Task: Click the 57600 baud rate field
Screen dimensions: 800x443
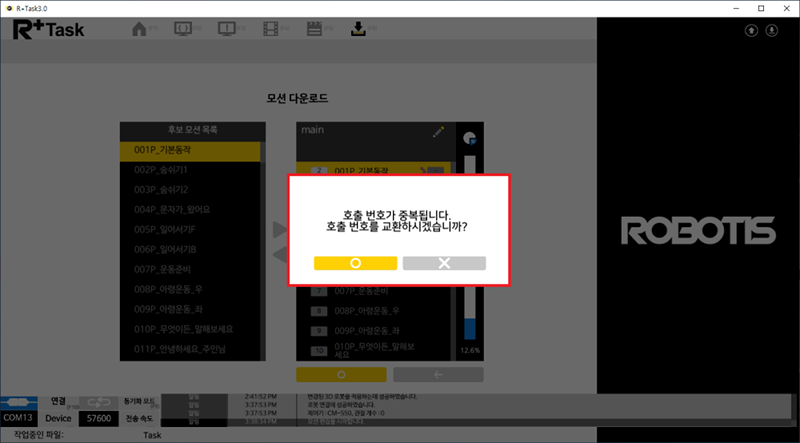Action: pos(96,417)
